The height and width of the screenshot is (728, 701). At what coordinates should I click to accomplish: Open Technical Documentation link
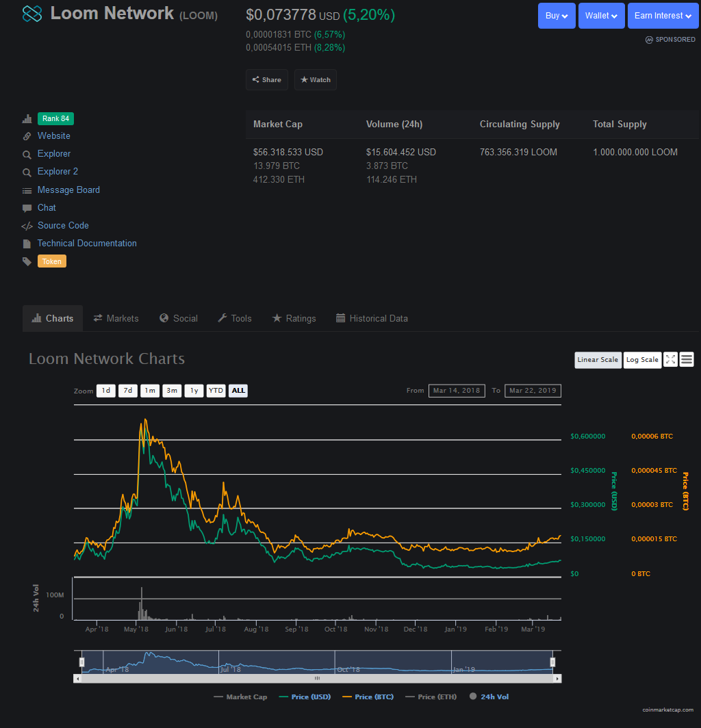[87, 244]
